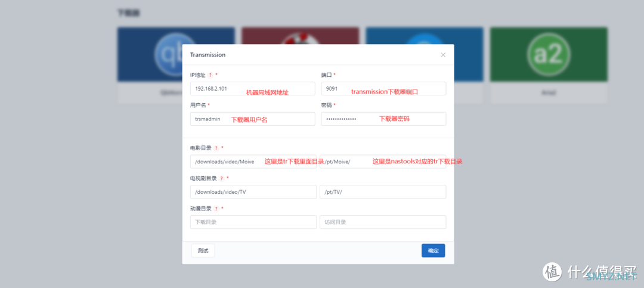Click the 电影目录 help question mark icon
This screenshot has width=644, height=288.
(216, 148)
